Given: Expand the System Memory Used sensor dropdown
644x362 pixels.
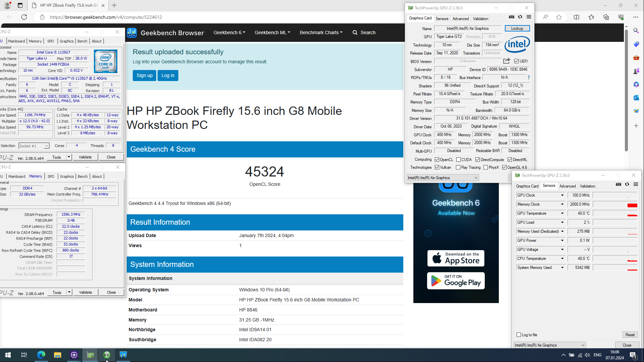Looking at the screenshot, I should (562, 268).
